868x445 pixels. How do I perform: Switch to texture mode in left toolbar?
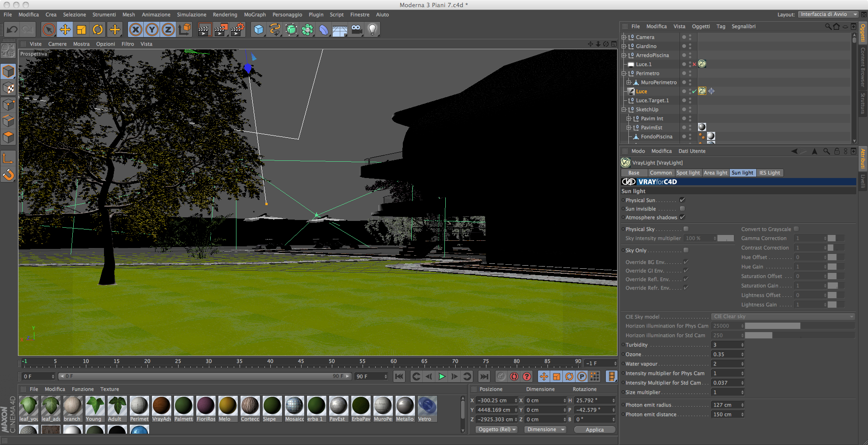(9, 88)
